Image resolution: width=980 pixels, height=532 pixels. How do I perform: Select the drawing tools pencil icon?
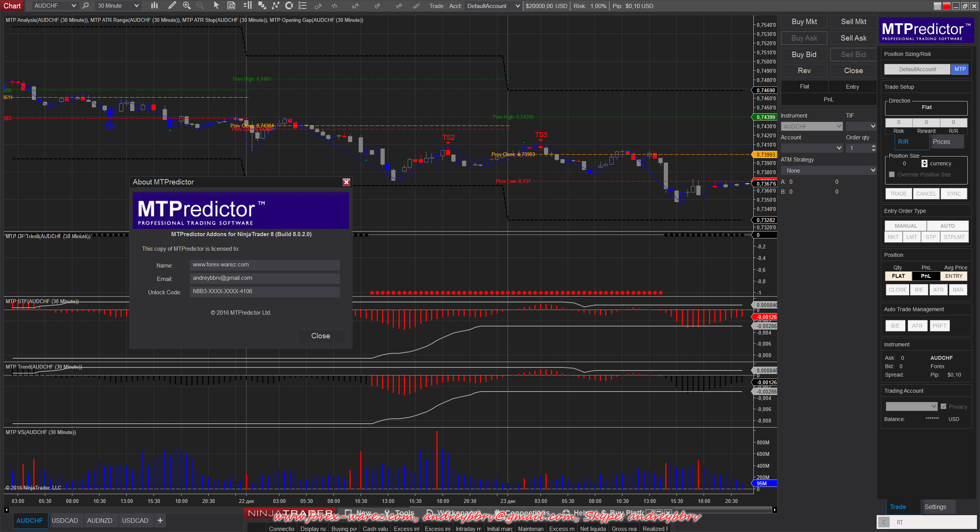tap(172, 5)
